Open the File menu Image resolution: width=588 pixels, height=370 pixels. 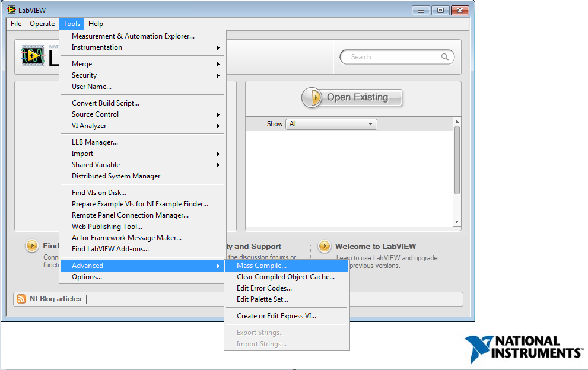click(16, 24)
